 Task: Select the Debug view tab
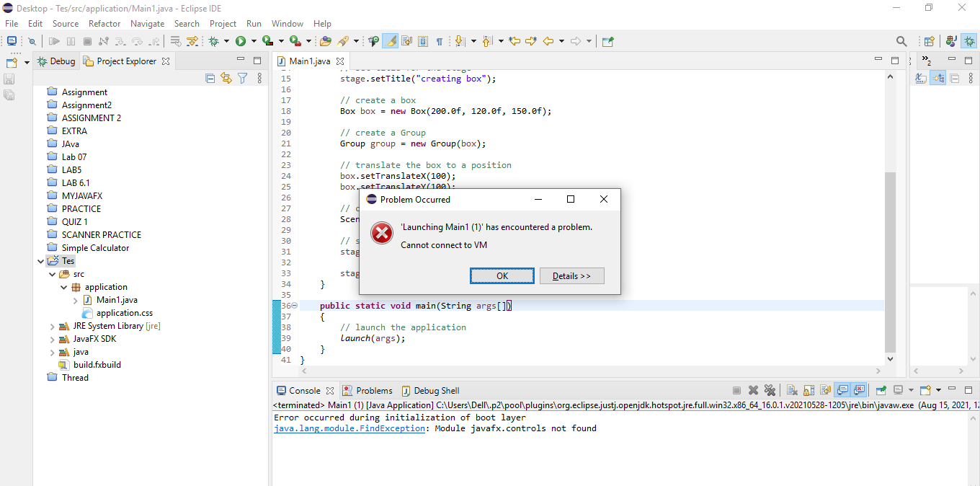[56, 61]
